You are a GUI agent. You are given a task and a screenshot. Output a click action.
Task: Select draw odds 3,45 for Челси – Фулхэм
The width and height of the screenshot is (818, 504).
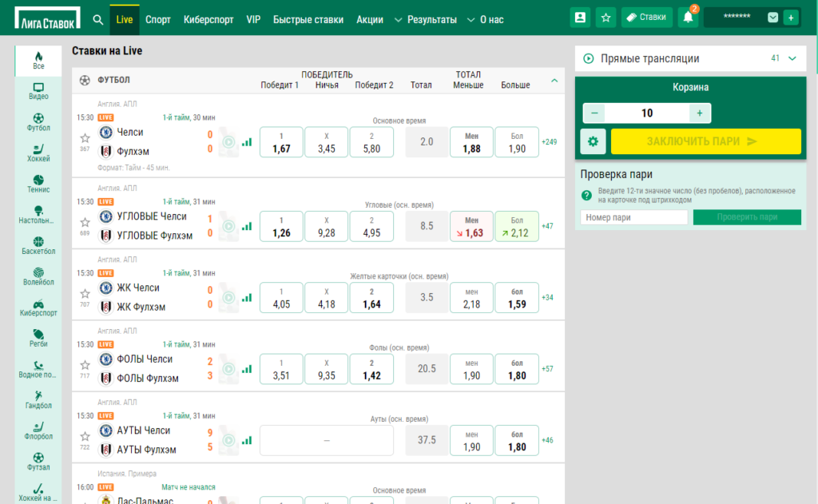(x=327, y=142)
